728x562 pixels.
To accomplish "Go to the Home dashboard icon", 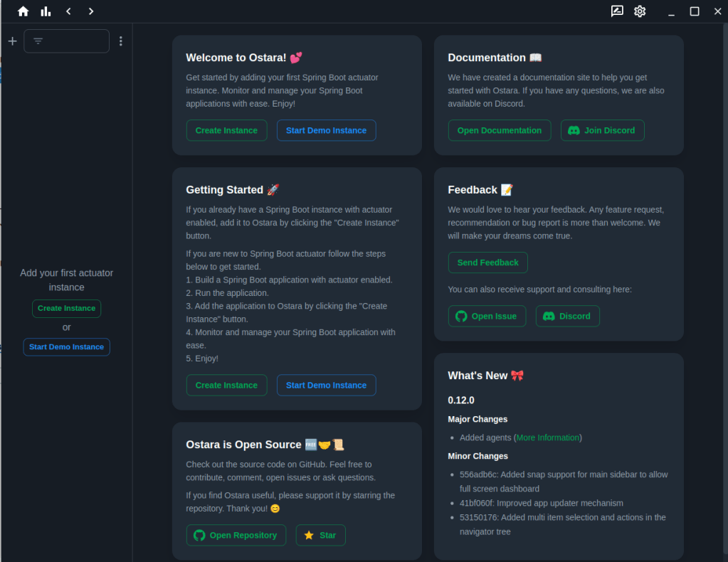I will (x=23, y=11).
